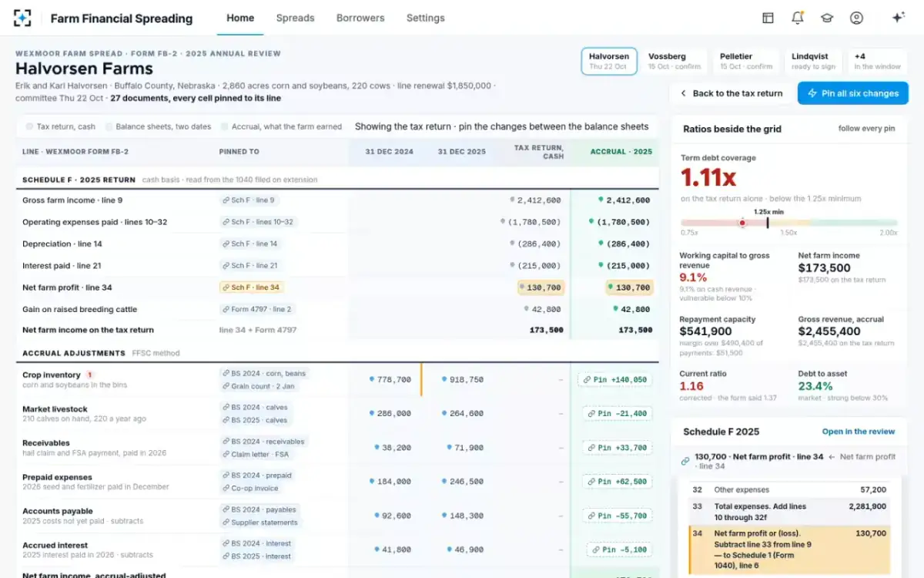Open the Pelletier borrower card

[x=746, y=61]
